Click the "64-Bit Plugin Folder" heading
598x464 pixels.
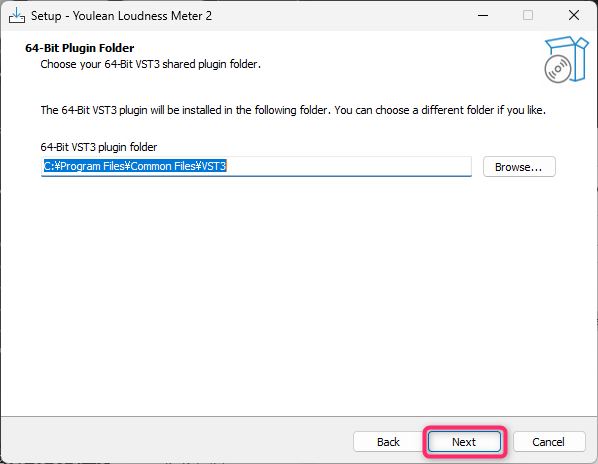(x=80, y=48)
